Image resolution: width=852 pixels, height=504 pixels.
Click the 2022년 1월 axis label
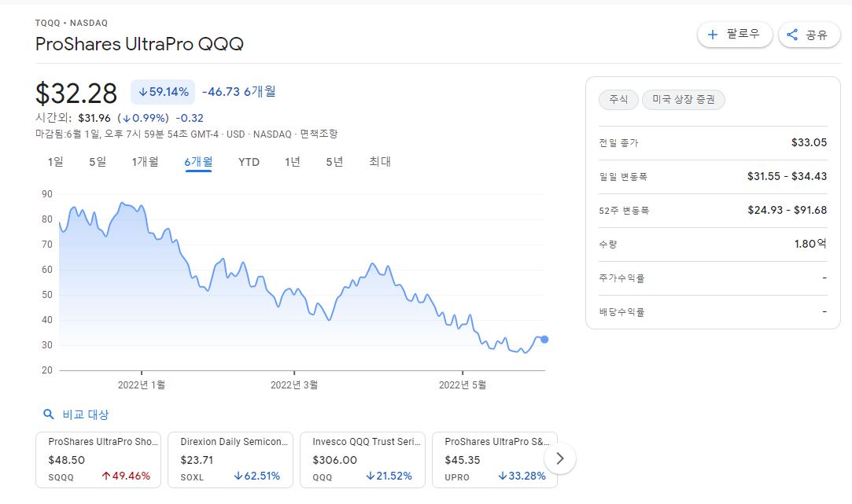(x=142, y=384)
